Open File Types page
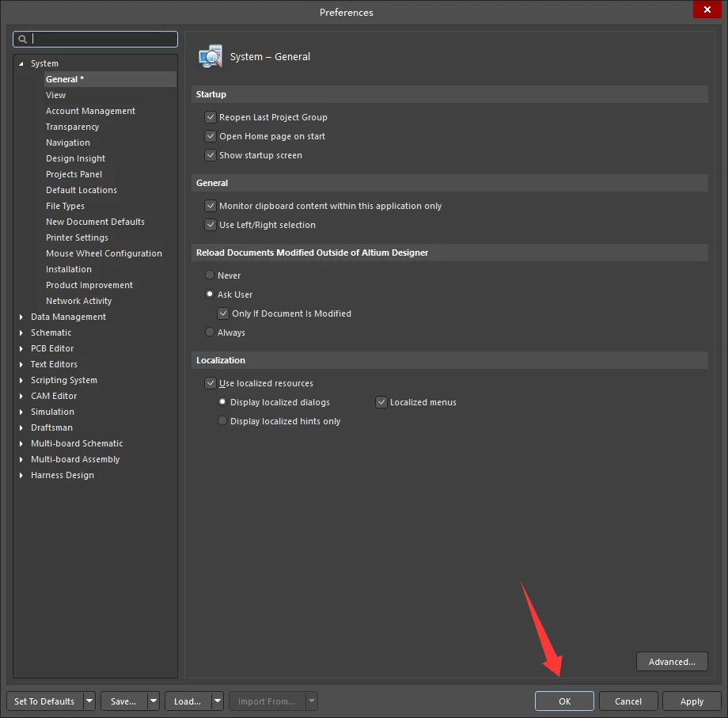The image size is (728, 718). tap(65, 206)
